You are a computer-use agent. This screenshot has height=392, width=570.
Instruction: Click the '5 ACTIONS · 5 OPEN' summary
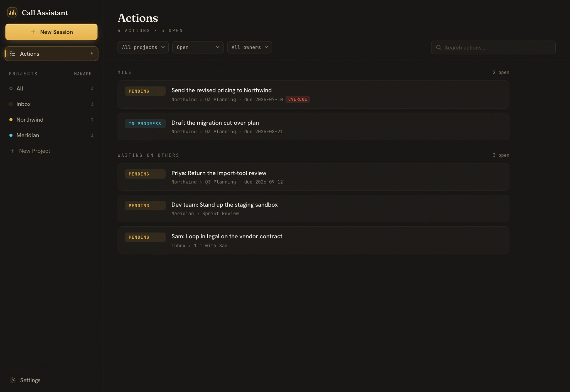click(150, 31)
